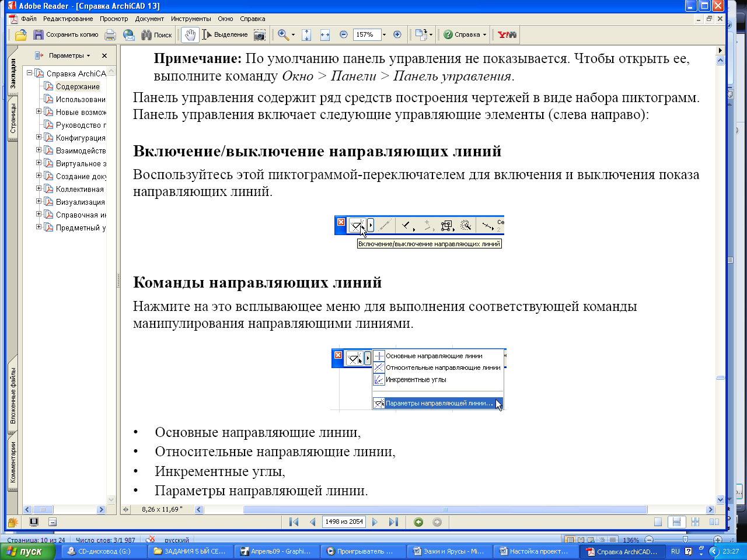Switch to the Страницы side tab

(x=13, y=118)
